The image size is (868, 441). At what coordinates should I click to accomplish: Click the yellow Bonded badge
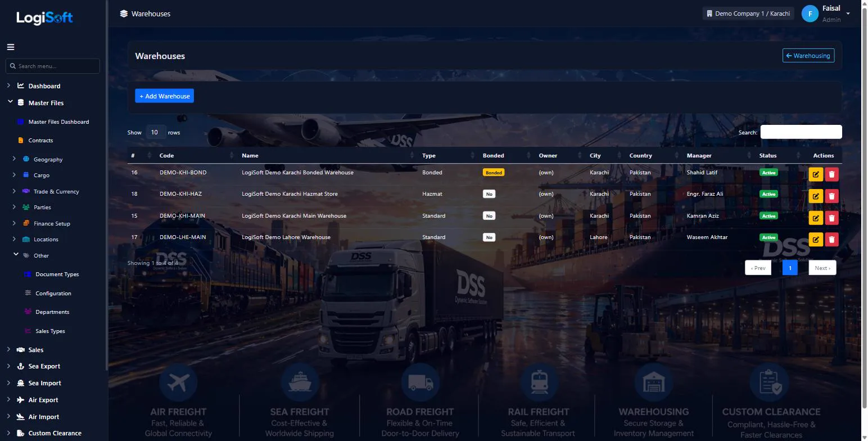tap(494, 173)
